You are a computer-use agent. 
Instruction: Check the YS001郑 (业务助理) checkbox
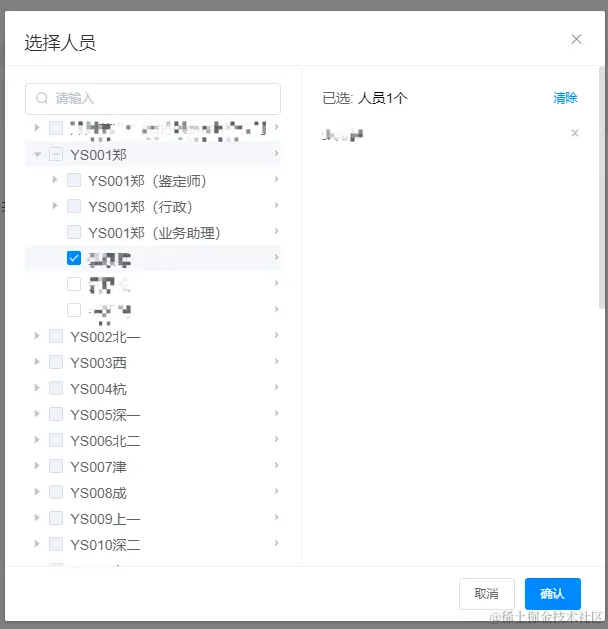(74, 232)
